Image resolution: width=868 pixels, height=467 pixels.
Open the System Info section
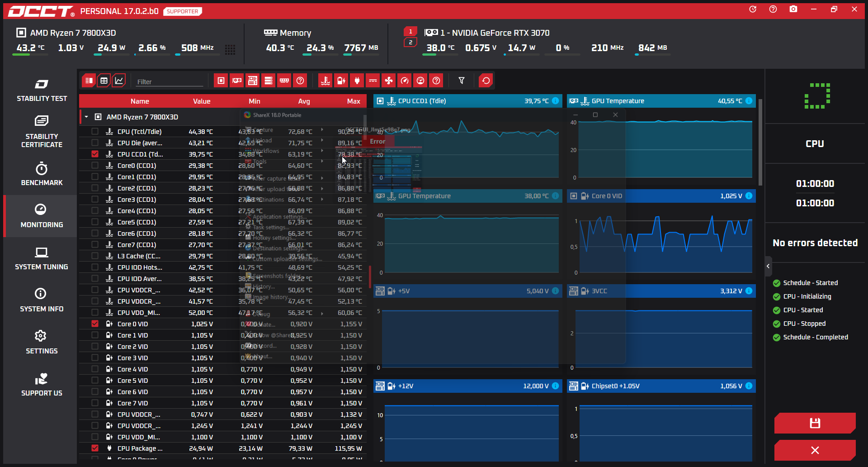click(x=42, y=300)
